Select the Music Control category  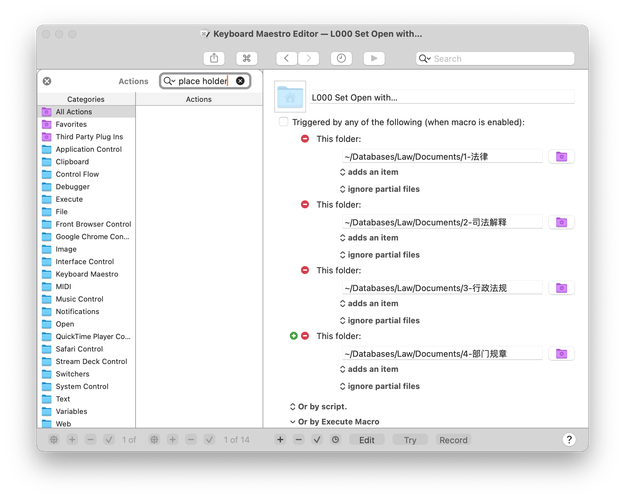click(86, 299)
